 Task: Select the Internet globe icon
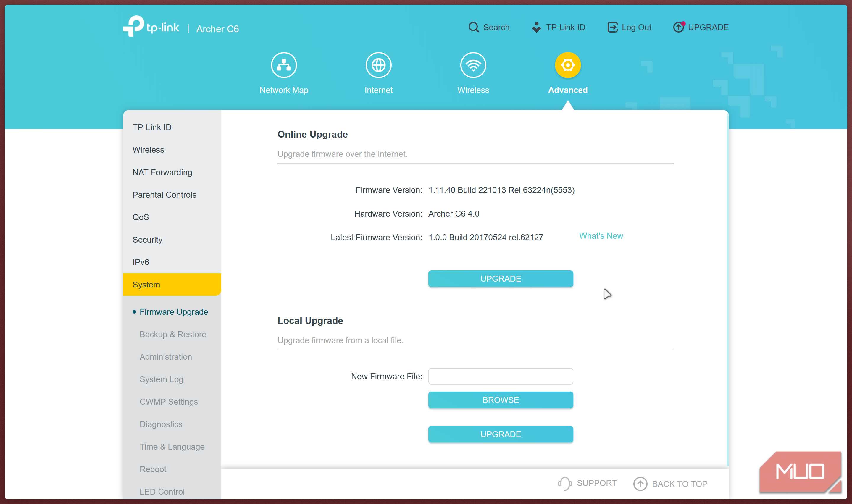tap(378, 64)
